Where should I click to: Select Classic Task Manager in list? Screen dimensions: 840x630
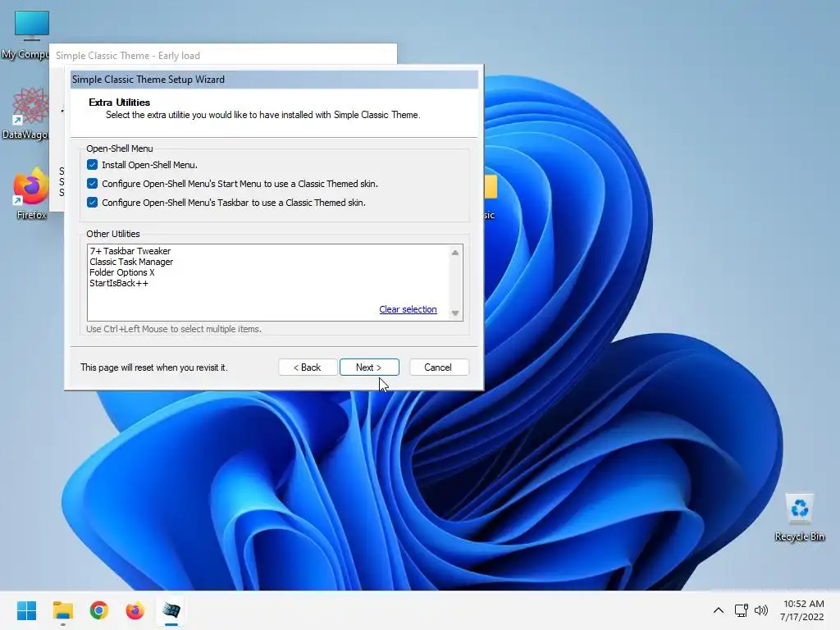point(131,262)
